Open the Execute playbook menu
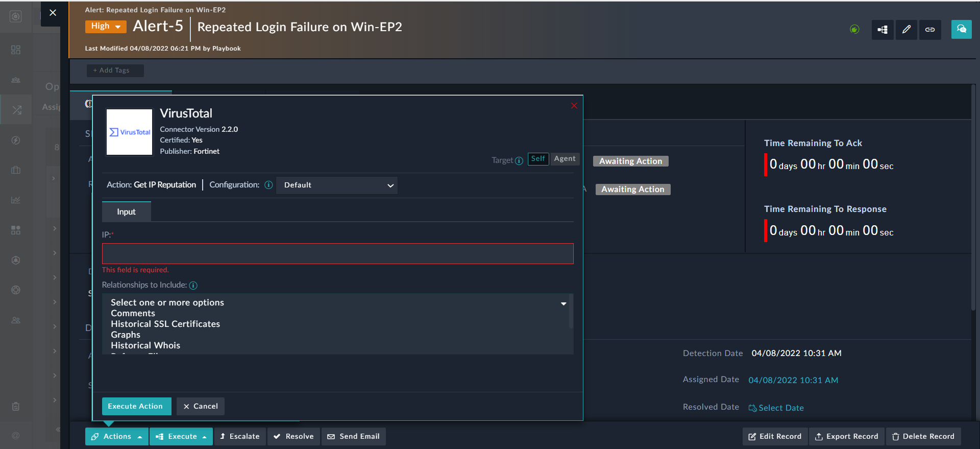This screenshot has width=980, height=449. tap(181, 436)
